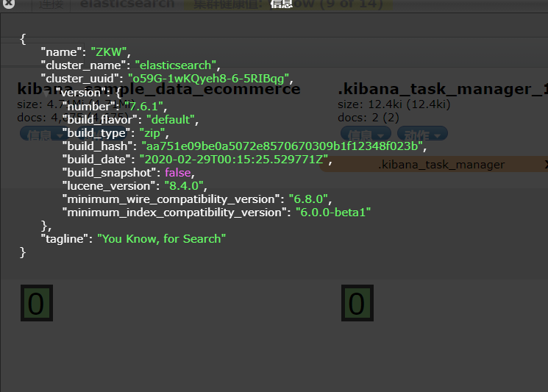Select shard 0 of .kibana_task_manager_1
548x392 pixels.
pyautogui.click(x=357, y=303)
